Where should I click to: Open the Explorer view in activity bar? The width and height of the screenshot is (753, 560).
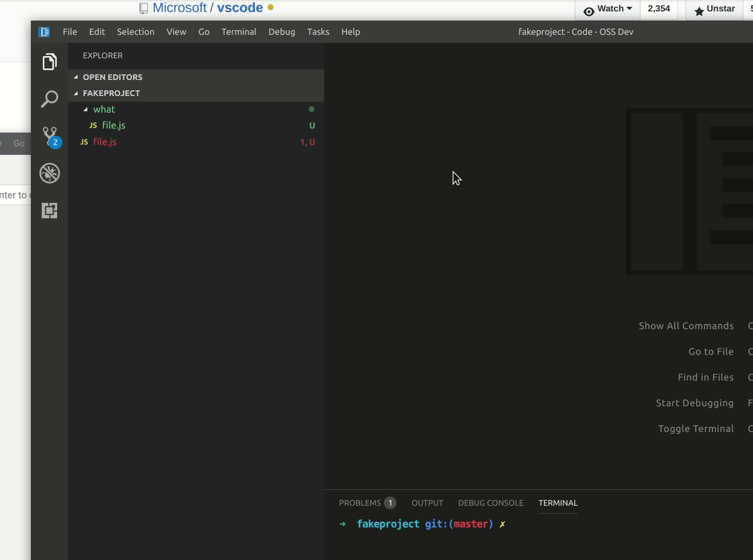pyautogui.click(x=50, y=62)
